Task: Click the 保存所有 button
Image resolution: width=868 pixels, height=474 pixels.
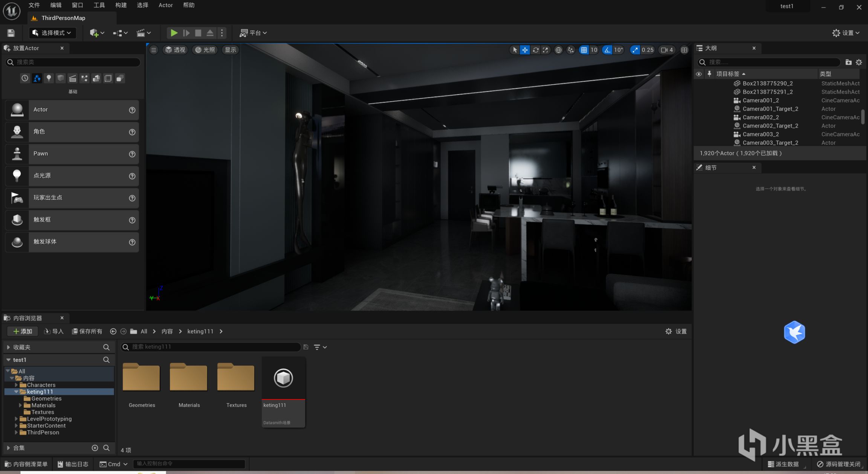Action: 87,331
